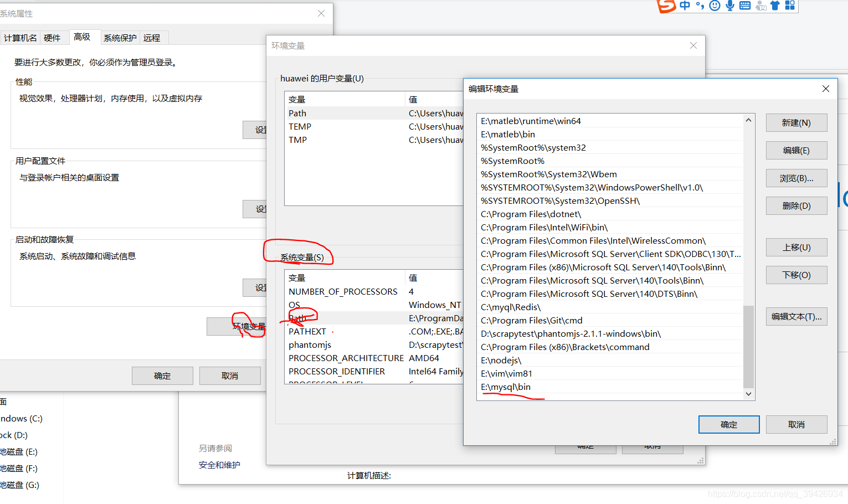Move entry up with 上移(U)
Image resolution: width=848 pixels, height=504 pixels.
[796, 248]
